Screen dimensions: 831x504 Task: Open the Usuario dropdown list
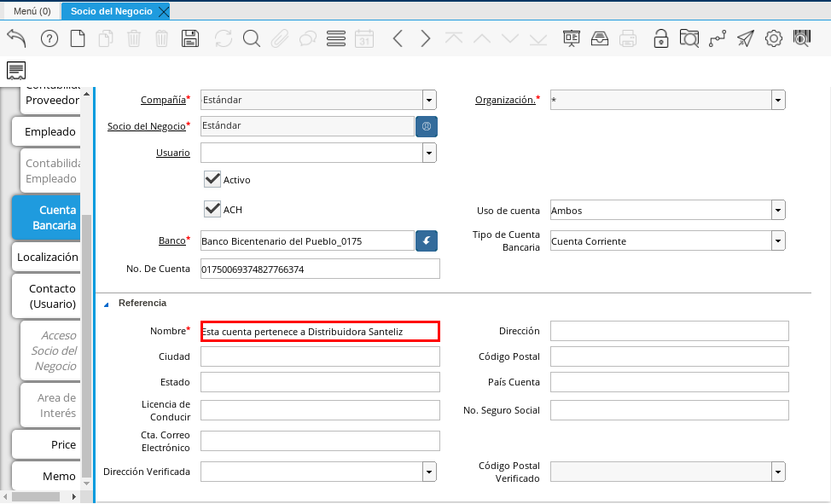pos(429,153)
